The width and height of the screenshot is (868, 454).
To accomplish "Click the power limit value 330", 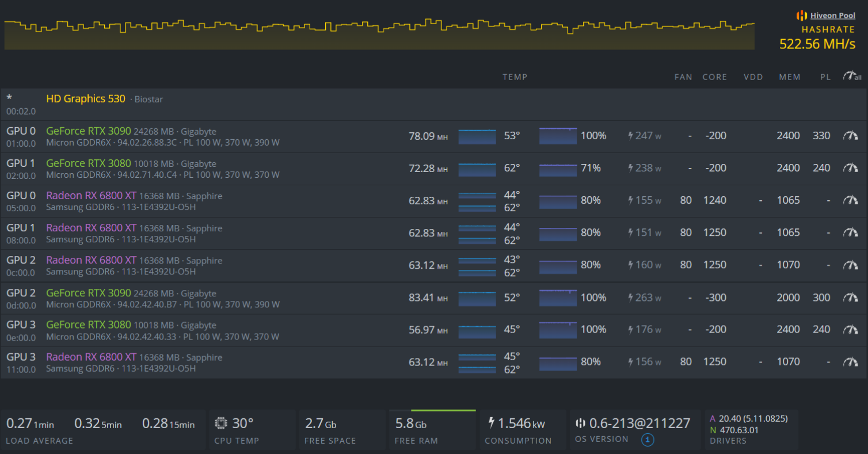I will coord(821,136).
